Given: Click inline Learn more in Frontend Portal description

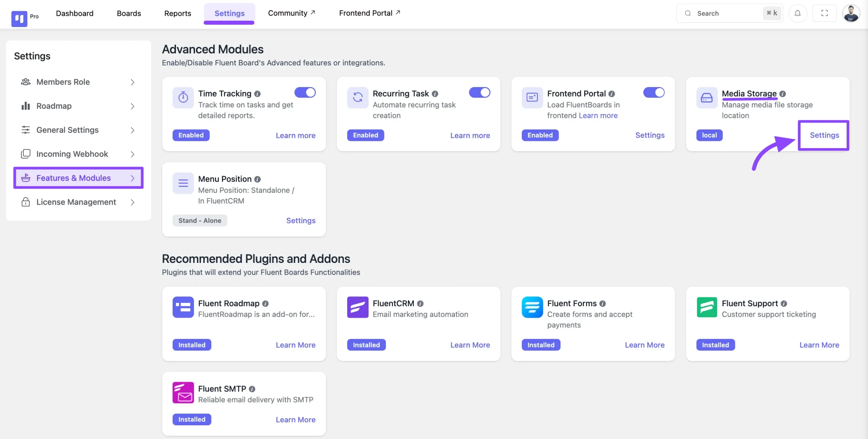Looking at the screenshot, I should [x=598, y=116].
